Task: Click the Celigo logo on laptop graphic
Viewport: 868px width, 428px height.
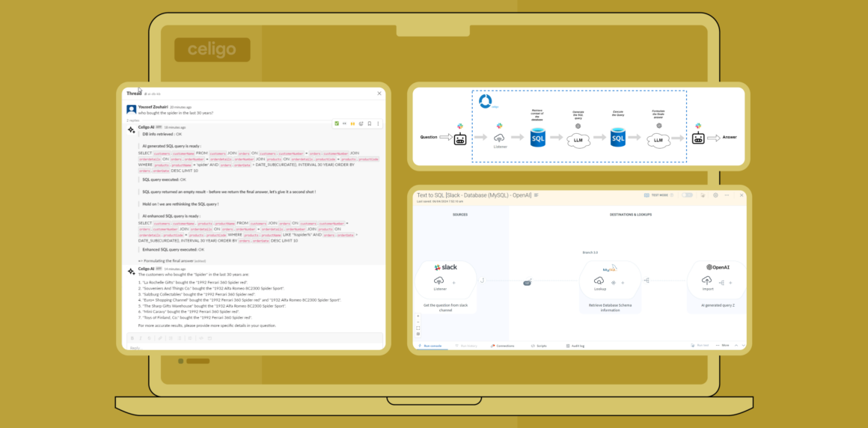Action: click(212, 50)
